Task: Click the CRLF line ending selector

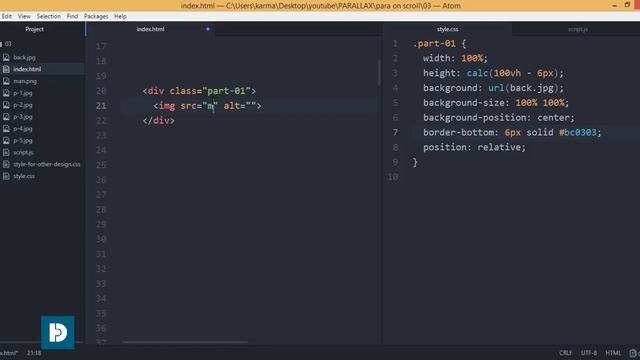Action: tap(565, 353)
